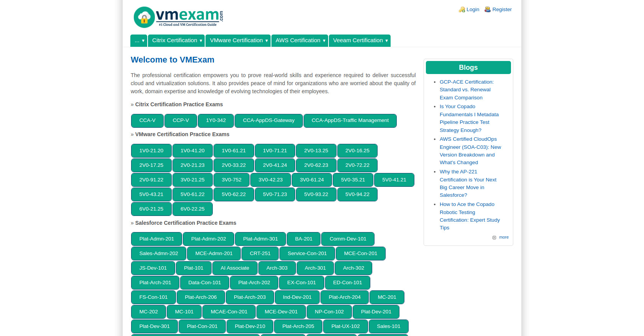Click the 'more' blogs link
Screen dimensions: 644x336
(504, 237)
